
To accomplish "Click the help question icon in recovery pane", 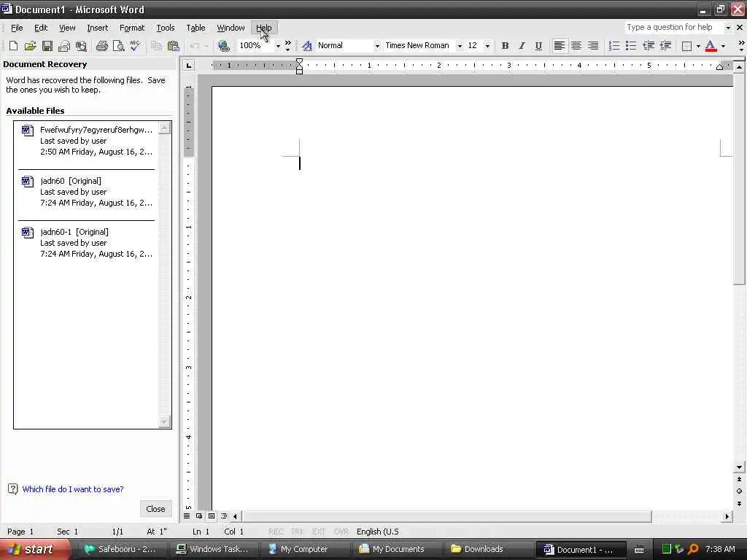I will [x=13, y=489].
